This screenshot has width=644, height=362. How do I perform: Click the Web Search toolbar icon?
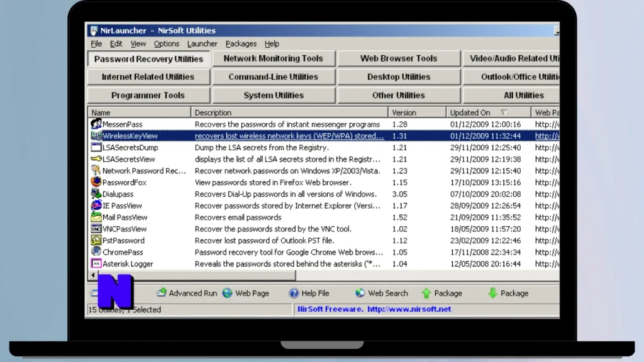pos(360,293)
